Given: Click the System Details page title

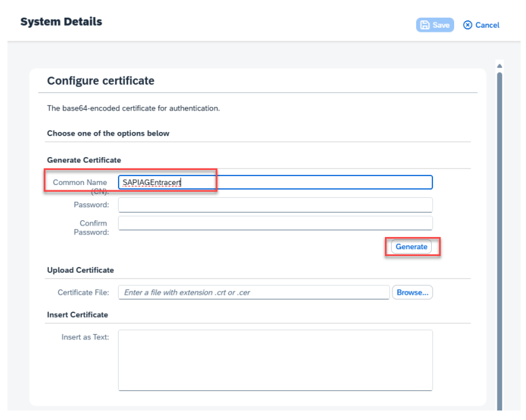Looking at the screenshot, I should pos(61,22).
